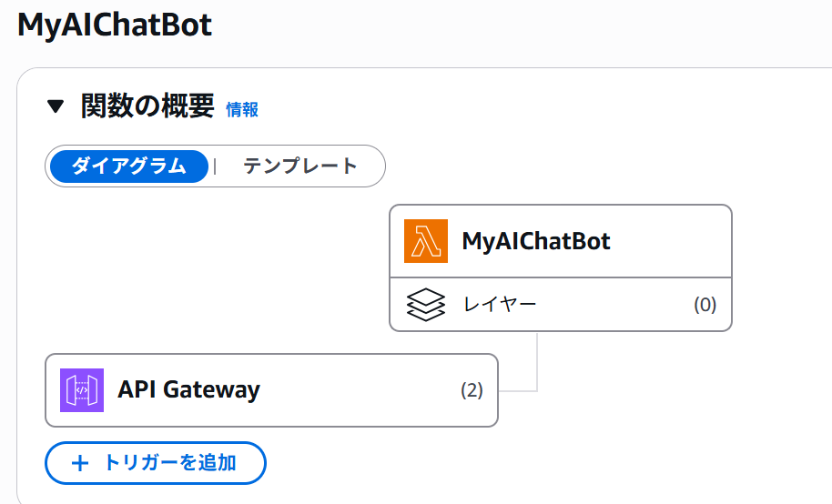The width and height of the screenshot is (832, 504).
Task: Collapse the 関数の概要 section triangle
Action: click(56, 106)
